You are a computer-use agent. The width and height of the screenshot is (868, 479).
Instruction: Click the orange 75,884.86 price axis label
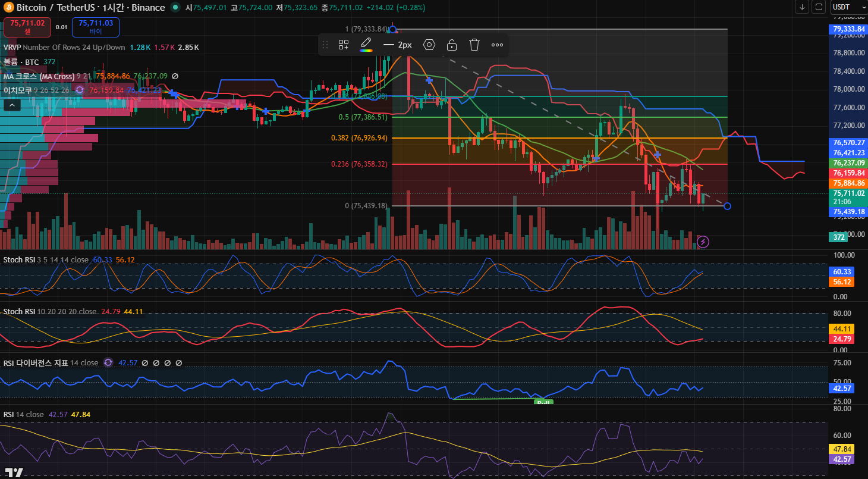(848, 183)
